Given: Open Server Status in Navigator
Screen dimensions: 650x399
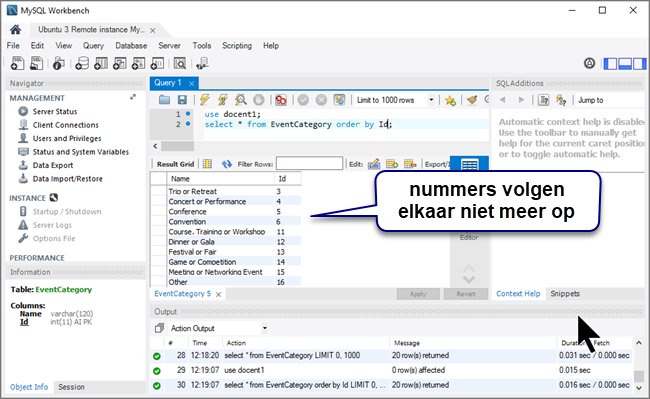Looking at the screenshot, I should coord(55,111).
